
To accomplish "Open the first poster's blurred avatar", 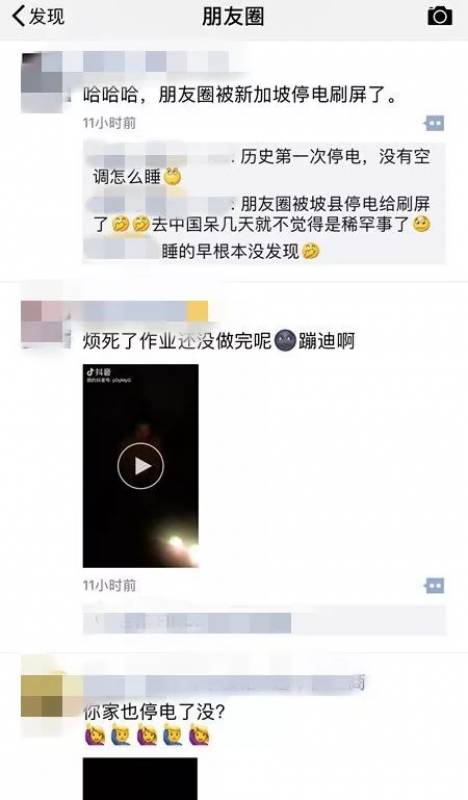I will coord(45,82).
